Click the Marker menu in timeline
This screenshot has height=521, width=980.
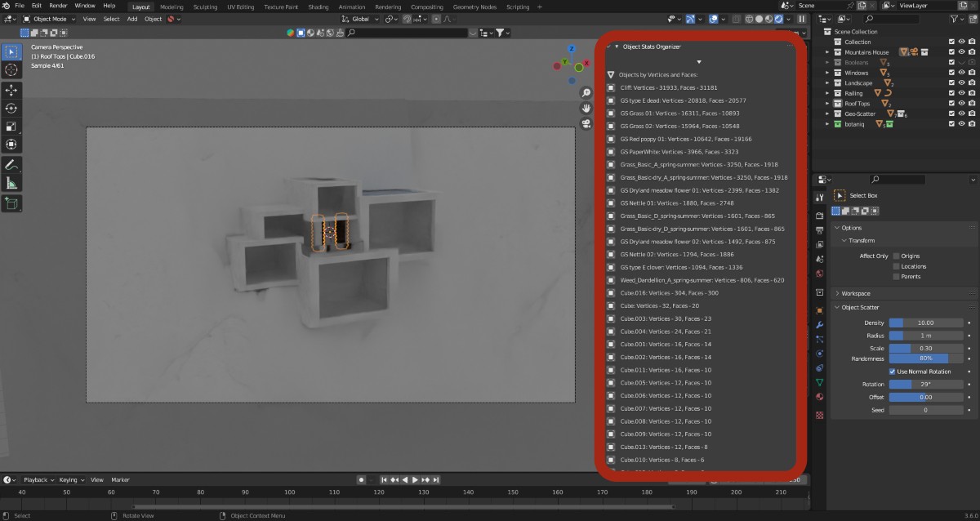point(121,479)
